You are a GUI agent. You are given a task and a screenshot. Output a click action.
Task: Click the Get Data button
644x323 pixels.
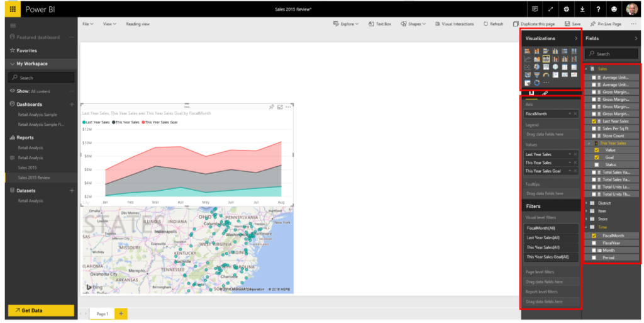[41, 310]
